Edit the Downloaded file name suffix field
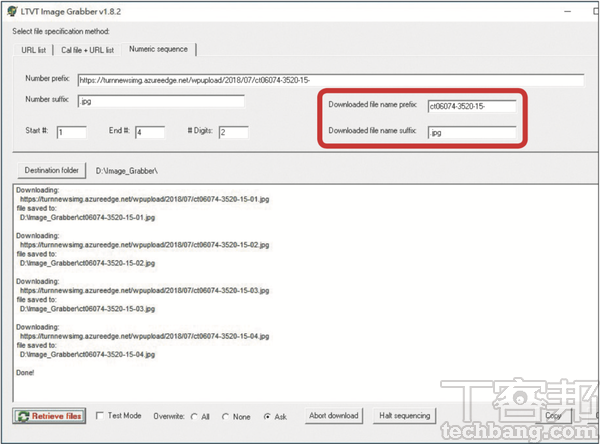600x444 pixels. [472, 132]
